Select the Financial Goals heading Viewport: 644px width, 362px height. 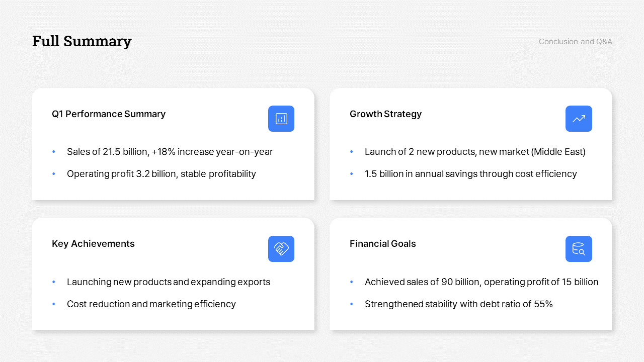(x=382, y=244)
